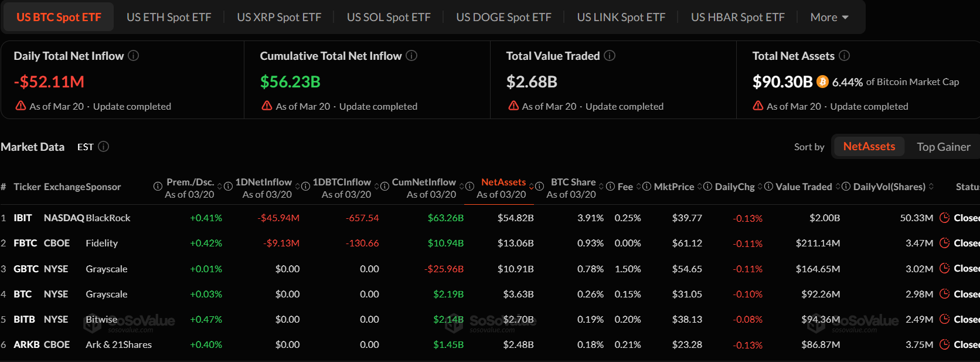980x362 pixels.
Task: Click the warning icon under Total Net Assets
Action: (x=757, y=106)
